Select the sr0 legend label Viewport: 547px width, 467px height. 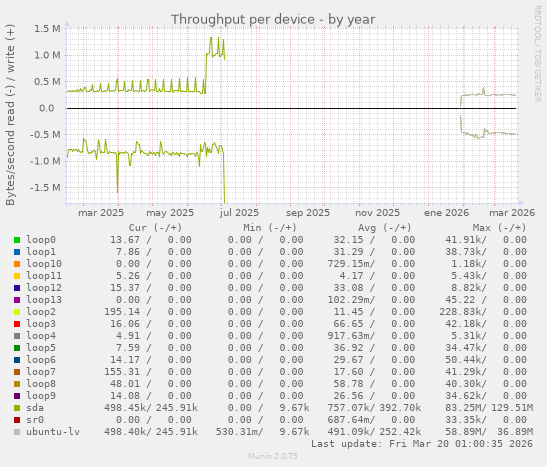35,420
